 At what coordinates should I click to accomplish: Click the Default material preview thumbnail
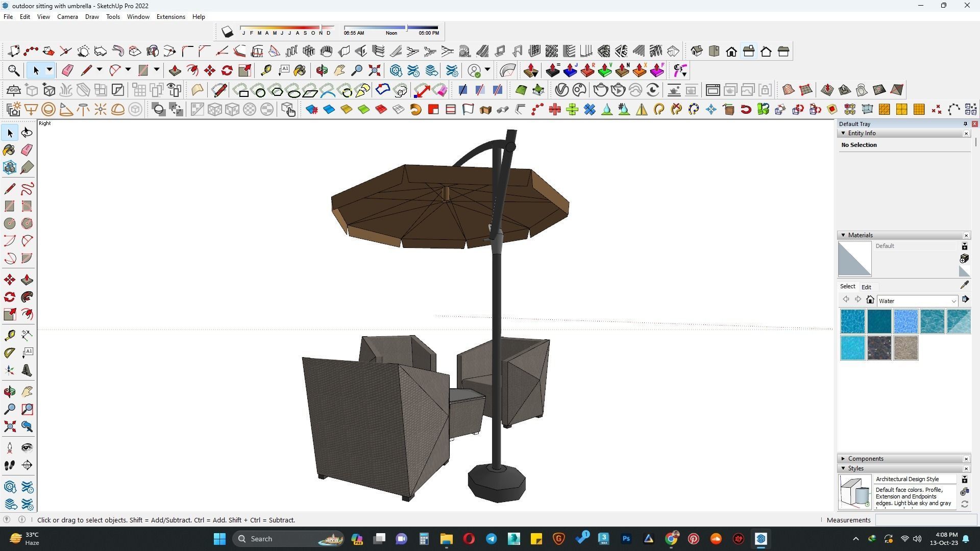pyautogui.click(x=855, y=259)
